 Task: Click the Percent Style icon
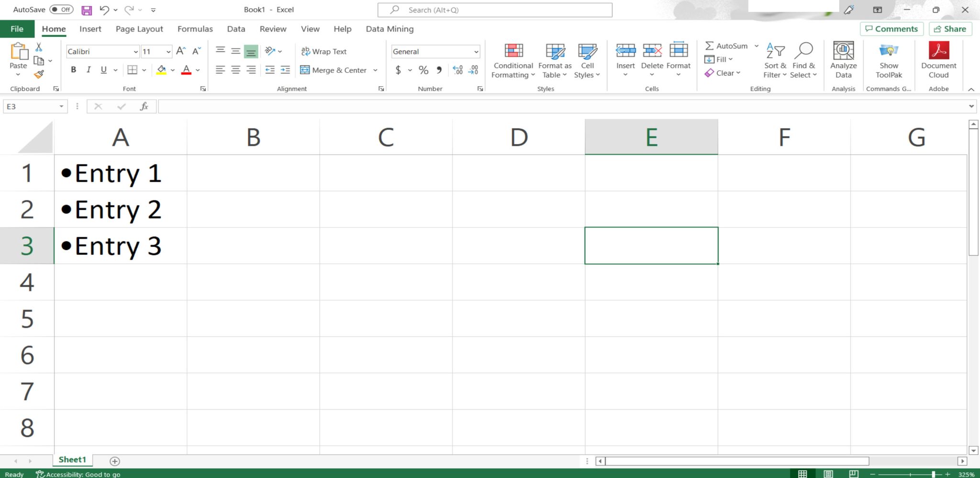pos(423,70)
